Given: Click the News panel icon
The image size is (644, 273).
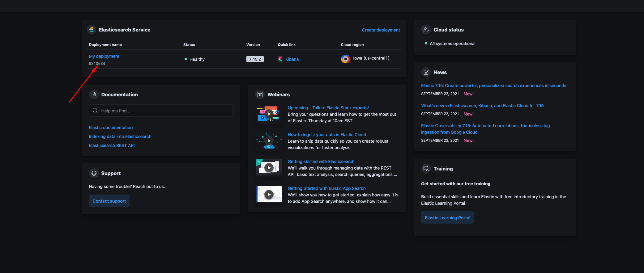Looking at the screenshot, I should [426, 72].
